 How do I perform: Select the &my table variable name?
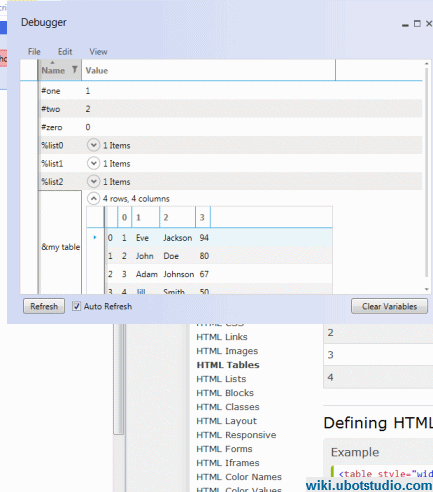[61, 247]
